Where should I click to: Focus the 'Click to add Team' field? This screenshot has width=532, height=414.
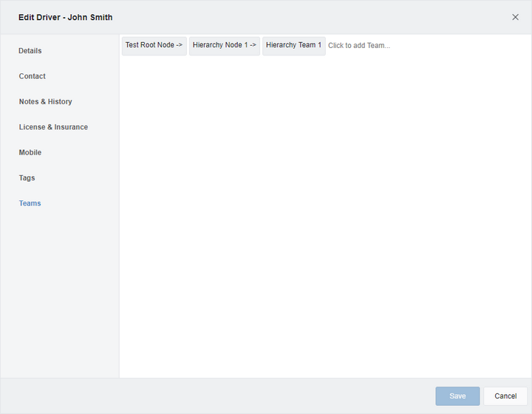point(359,46)
